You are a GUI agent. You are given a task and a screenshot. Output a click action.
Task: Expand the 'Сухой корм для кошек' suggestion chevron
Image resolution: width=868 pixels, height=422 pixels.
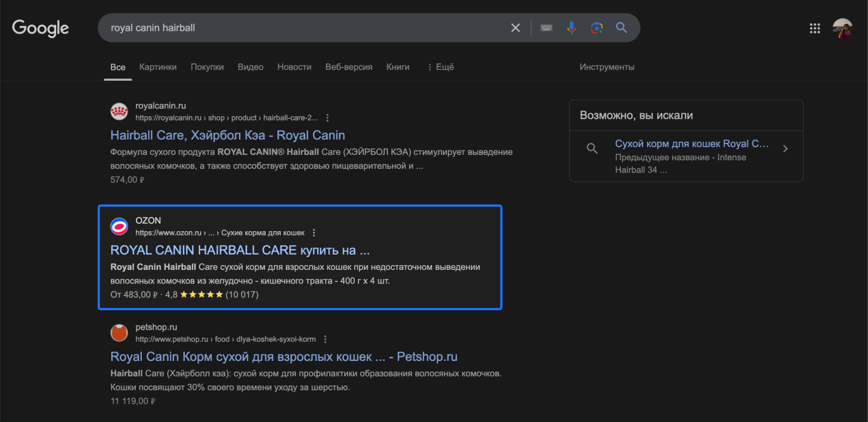point(785,148)
